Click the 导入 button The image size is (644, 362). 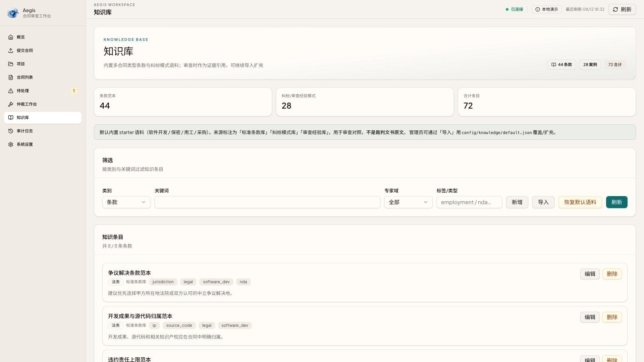coord(543,202)
